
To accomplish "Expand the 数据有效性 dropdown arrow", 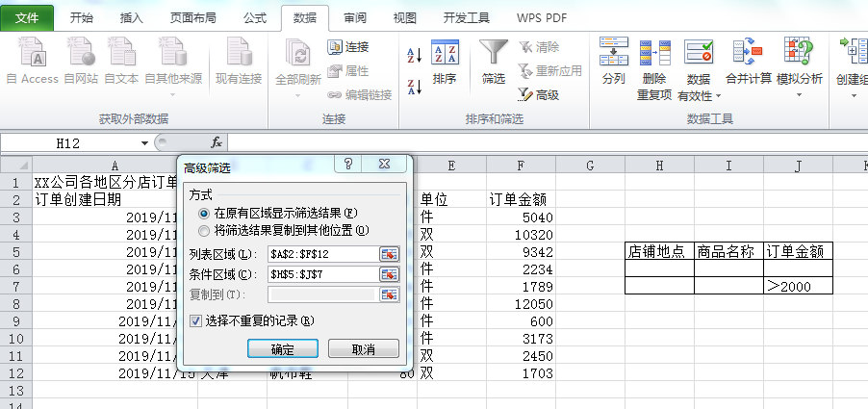I will [719, 96].
